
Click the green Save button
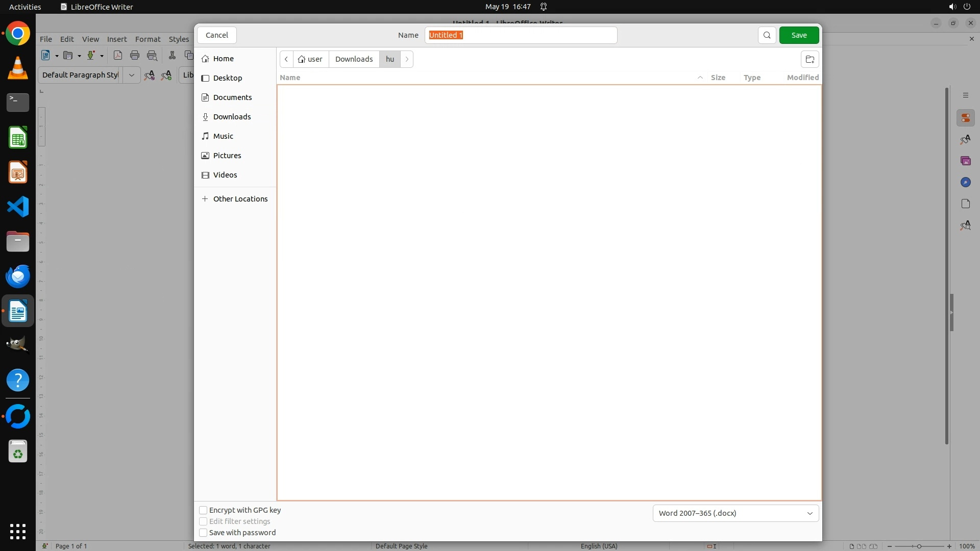[x=799, y=35]
